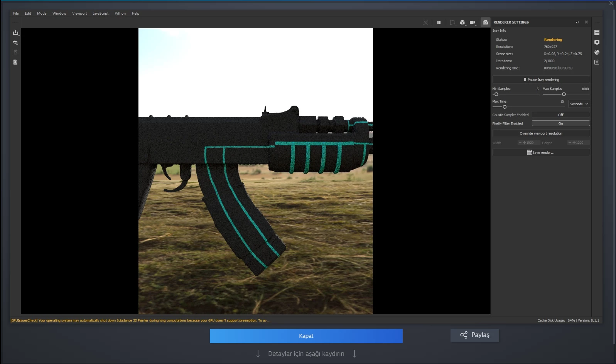This screenshot has height=364, width=616.
Task: Open the JavaScript menu
Action: pyautogui.click(x=101, y=13)
